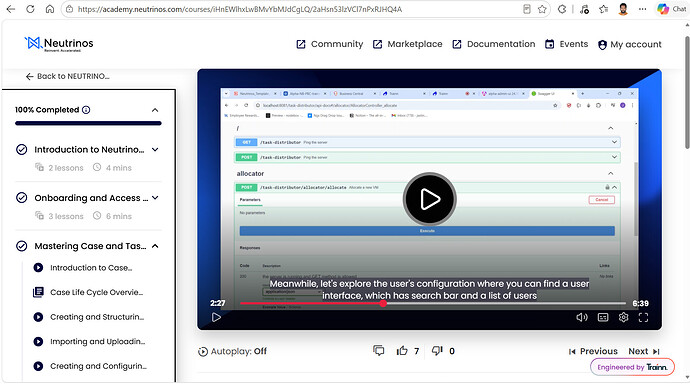Click document icon of Case Life Cycle lesson

coord(38,292)
